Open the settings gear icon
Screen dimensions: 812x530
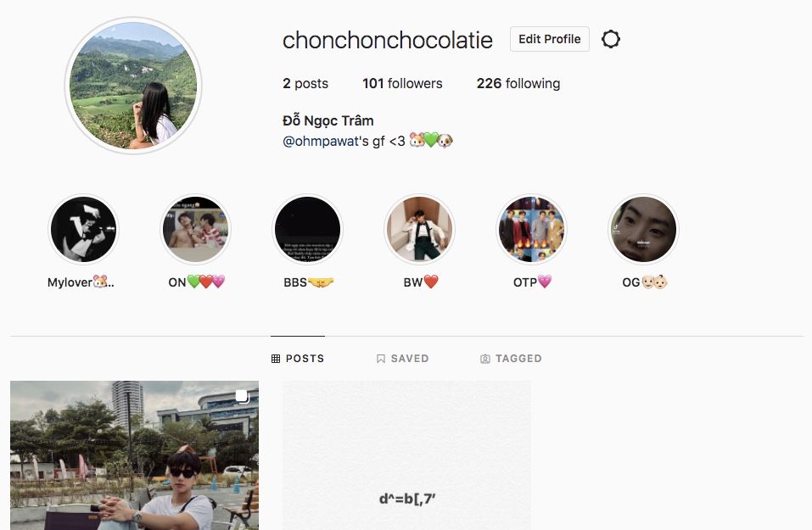click(611, 39)
